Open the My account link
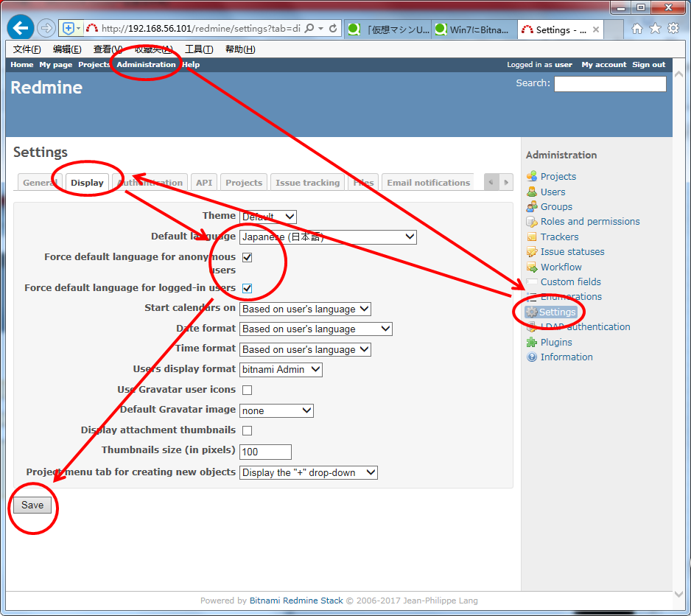This screenshot has height=616, width=691. [604, 64]
